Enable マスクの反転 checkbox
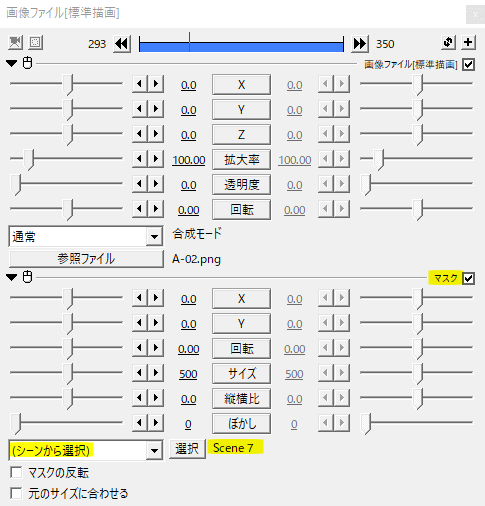 tap(16, 472)
